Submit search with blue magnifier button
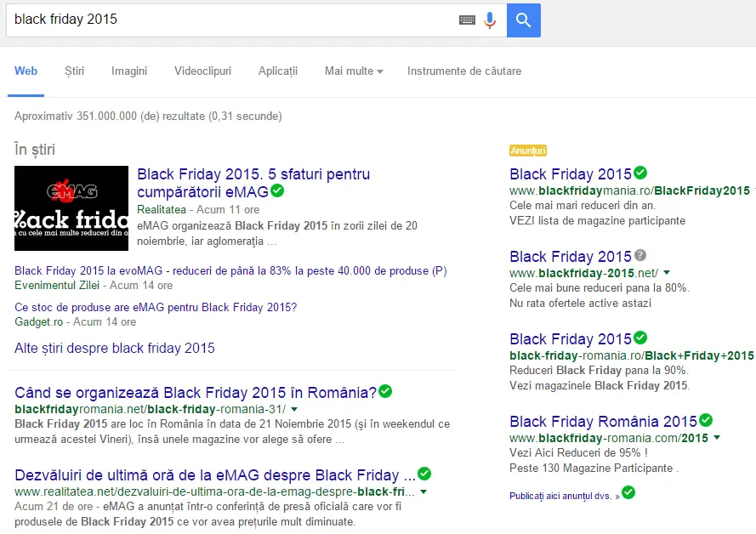The image size is (756, 534). tap(524, 20)
